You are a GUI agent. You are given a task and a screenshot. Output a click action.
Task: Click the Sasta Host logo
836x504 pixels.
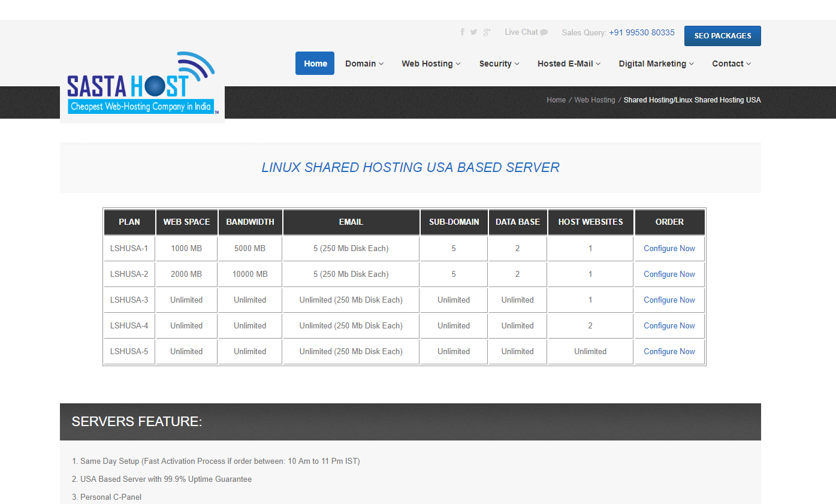(142, 84)
